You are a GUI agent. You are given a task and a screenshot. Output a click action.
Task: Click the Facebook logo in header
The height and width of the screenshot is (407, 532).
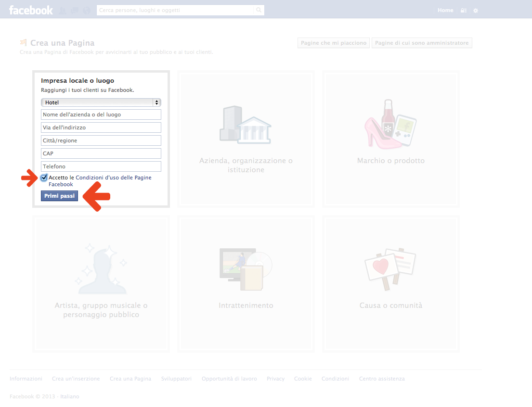click(x=31, y=10)
